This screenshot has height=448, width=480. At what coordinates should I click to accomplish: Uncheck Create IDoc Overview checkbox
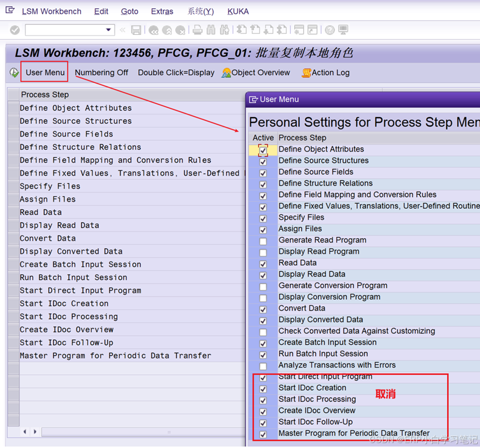pyautogui.click(x=262, y=411)
